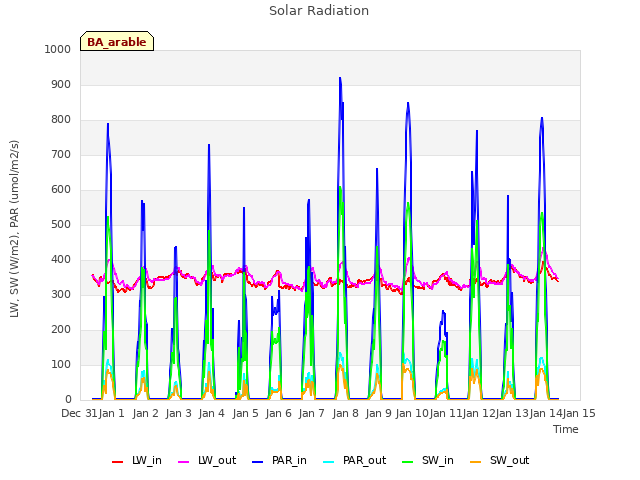Click the LW_in red legend swatch
This screenshot has height=480, width=640.
[x=118, y=462]
